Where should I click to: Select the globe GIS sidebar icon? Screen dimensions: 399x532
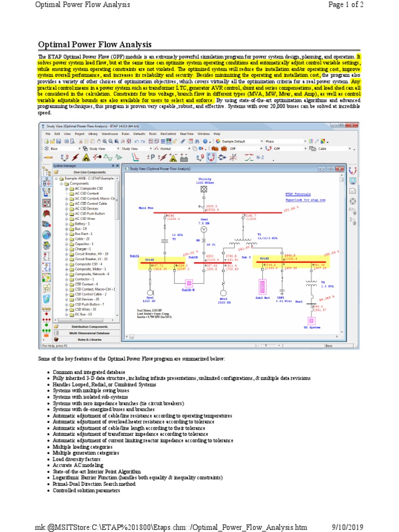[46, 235]
